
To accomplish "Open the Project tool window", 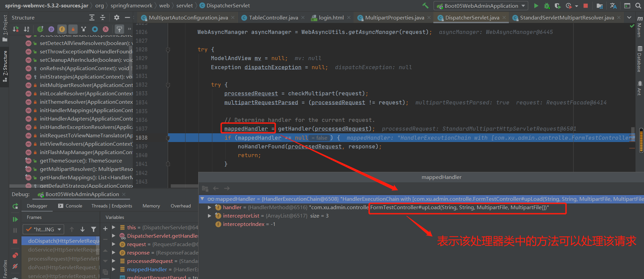I will tap(5, 28).
